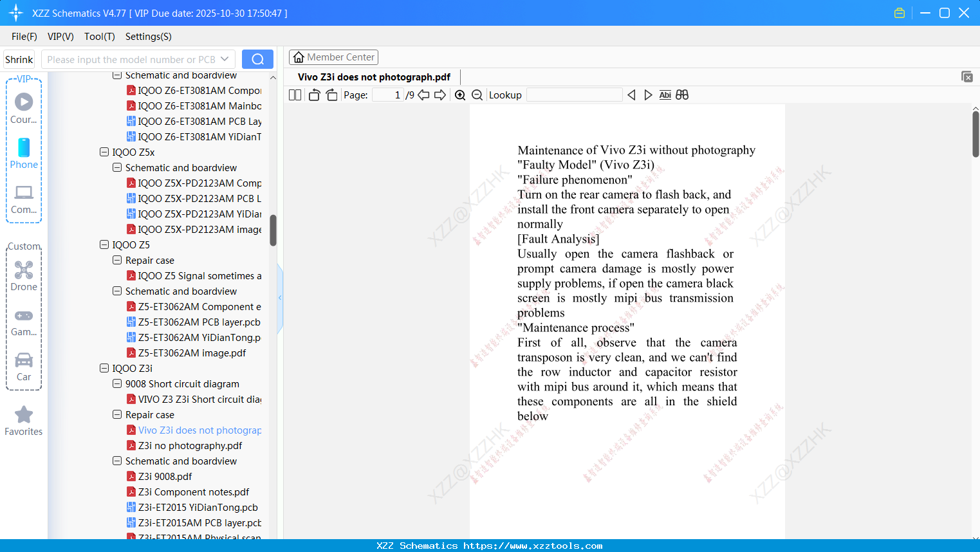Collapse Schematic and boardview under IQOO Z5x
This screenshot has height=552, width=980.
[117, 168]
